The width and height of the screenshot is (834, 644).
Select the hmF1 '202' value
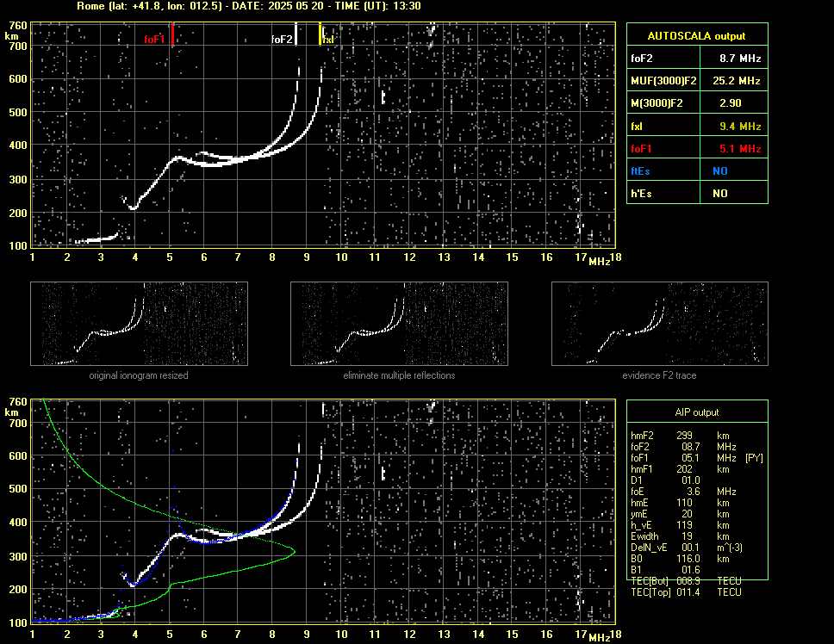point(685,469)
